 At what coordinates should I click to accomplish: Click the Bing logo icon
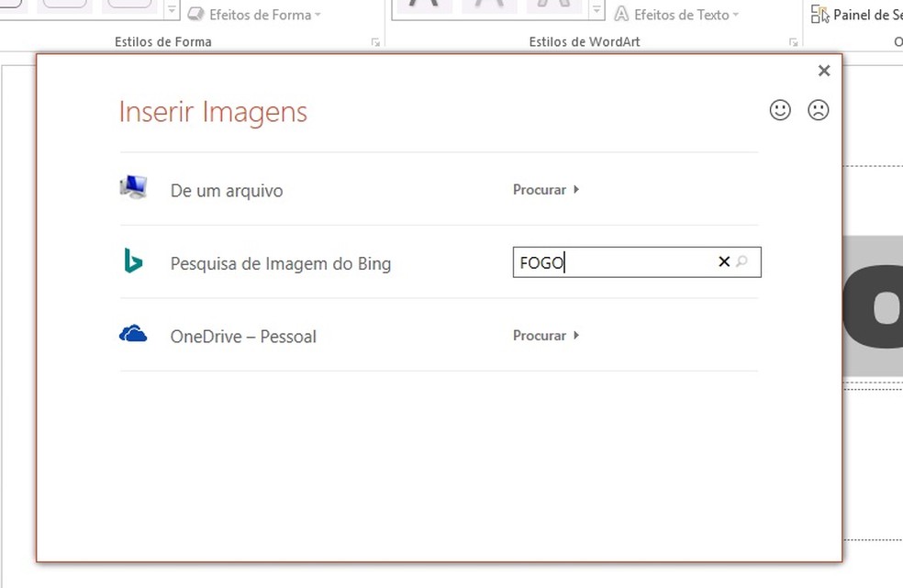[133, 261]
